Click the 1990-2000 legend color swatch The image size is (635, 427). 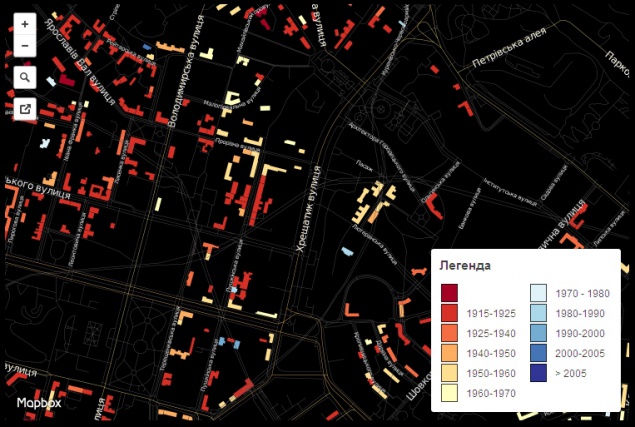tap(539, 333)
